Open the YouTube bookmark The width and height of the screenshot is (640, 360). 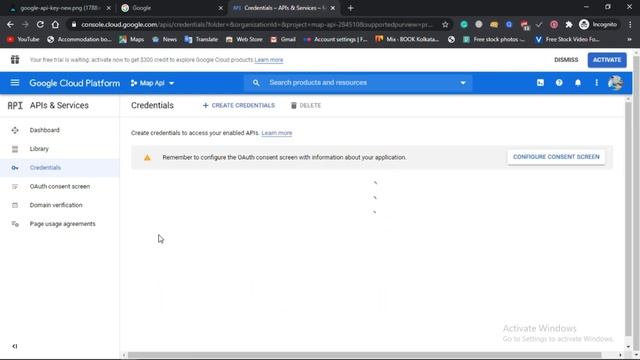(x=23, y=40)
